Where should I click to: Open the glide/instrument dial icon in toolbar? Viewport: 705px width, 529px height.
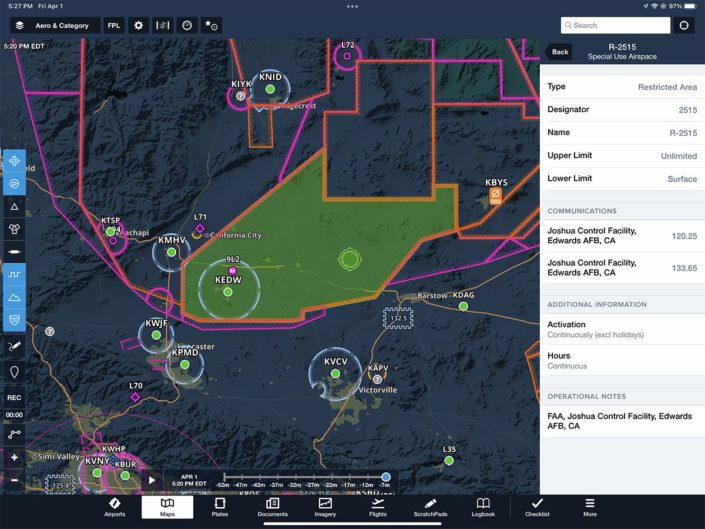coord(187,25)
